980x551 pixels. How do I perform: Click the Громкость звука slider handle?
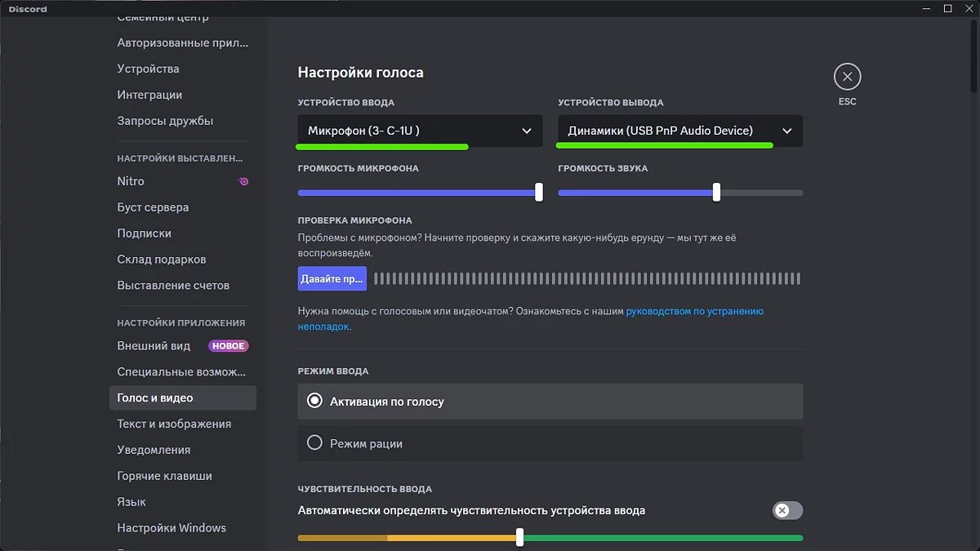[716, 193]
